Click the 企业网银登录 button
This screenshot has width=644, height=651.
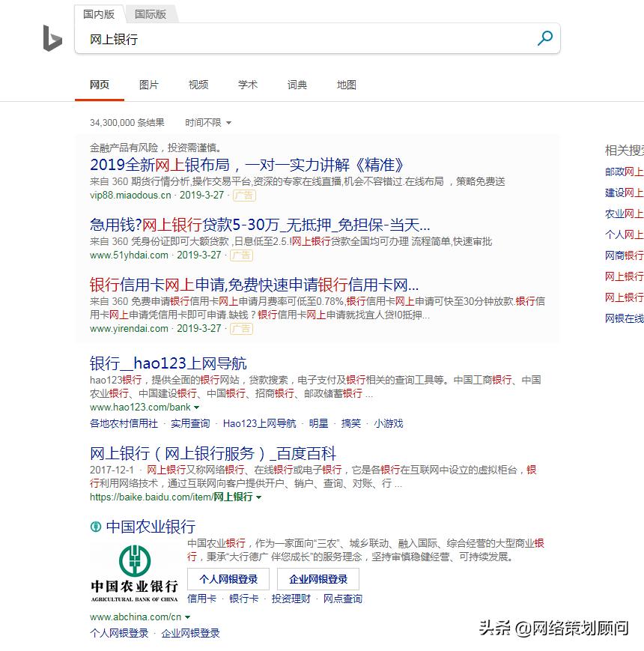(321, 578)
